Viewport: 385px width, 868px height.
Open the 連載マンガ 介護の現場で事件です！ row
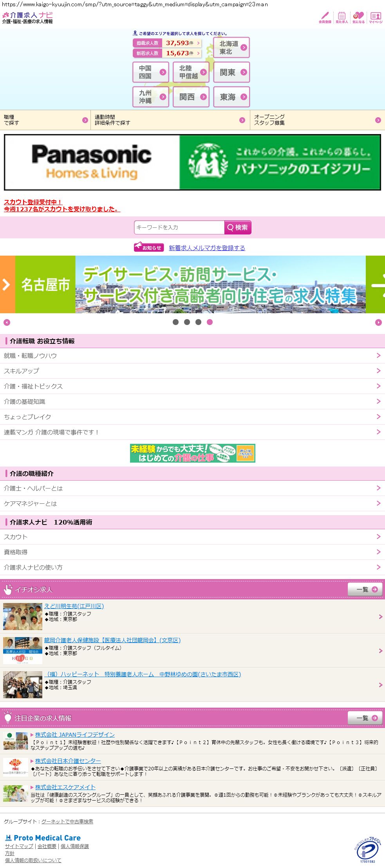coord(192,432)
